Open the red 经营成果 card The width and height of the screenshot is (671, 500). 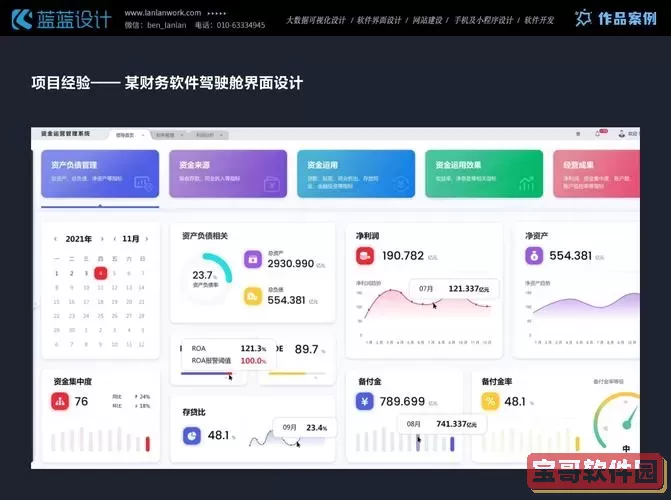[597, 173]
